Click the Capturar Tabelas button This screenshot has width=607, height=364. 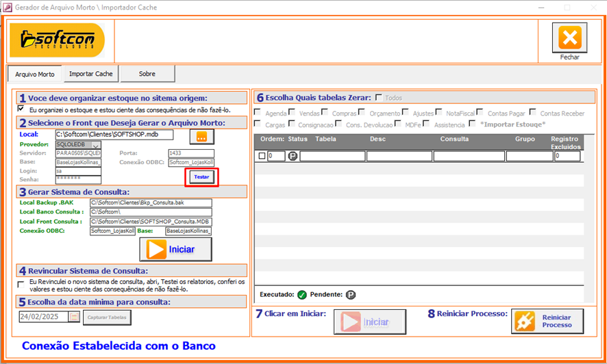(106, 317)
